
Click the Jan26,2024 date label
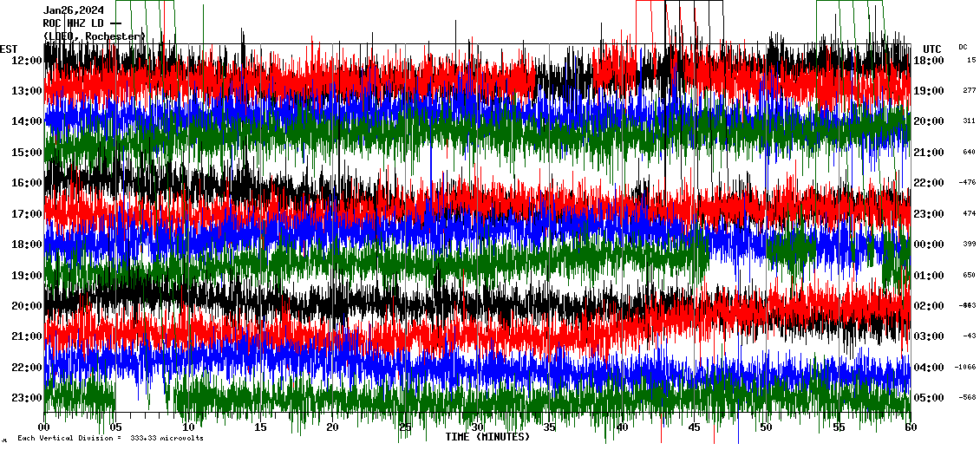74,10
